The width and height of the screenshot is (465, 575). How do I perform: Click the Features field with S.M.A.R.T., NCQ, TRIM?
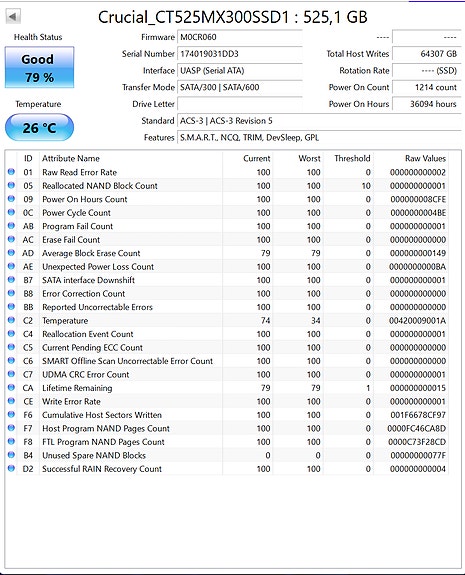(319, 138)
